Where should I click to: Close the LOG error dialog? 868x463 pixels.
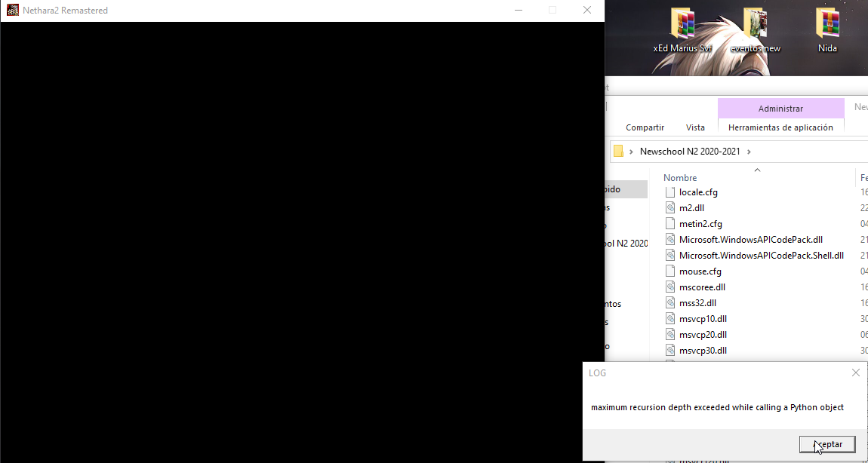point(856,373)
